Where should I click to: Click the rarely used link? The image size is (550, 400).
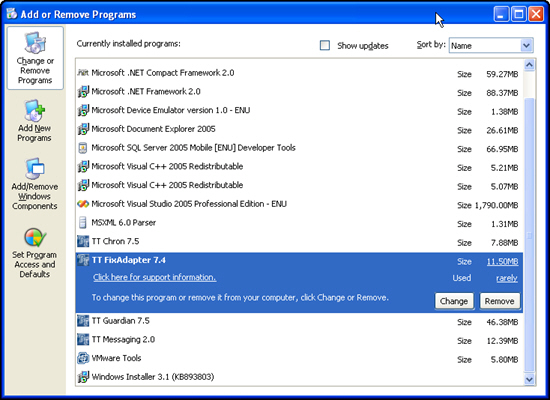tap(507, 278)
